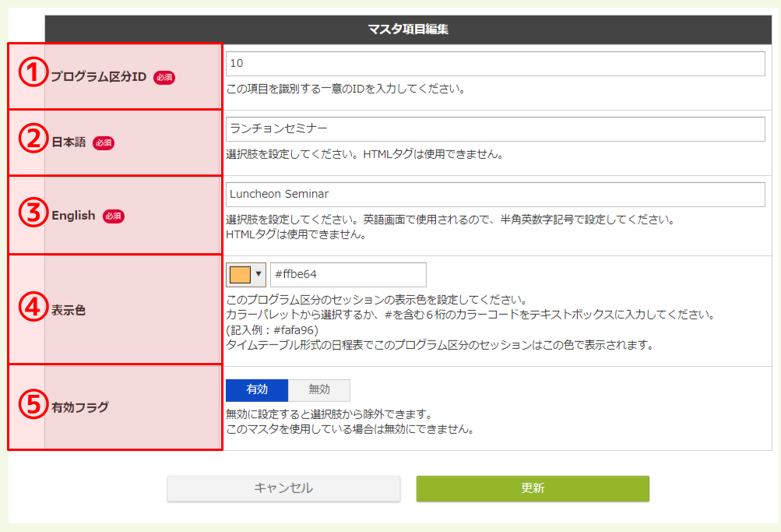Focus the プログラム区分ID field containing 10
This screenshot has height=532, width=781.
495,64
